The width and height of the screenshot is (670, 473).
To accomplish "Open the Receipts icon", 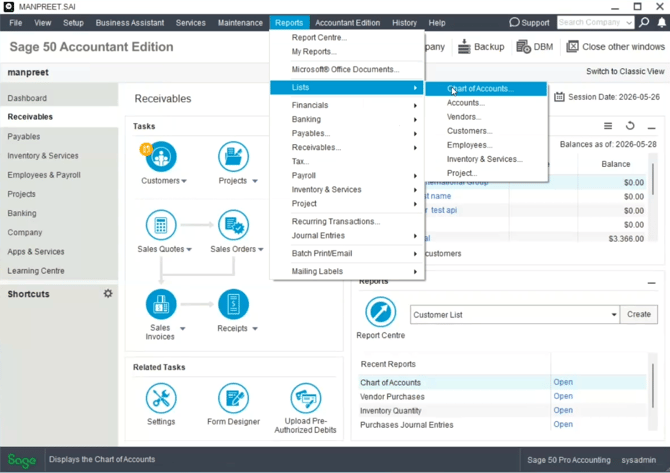I will click(233, 304).
